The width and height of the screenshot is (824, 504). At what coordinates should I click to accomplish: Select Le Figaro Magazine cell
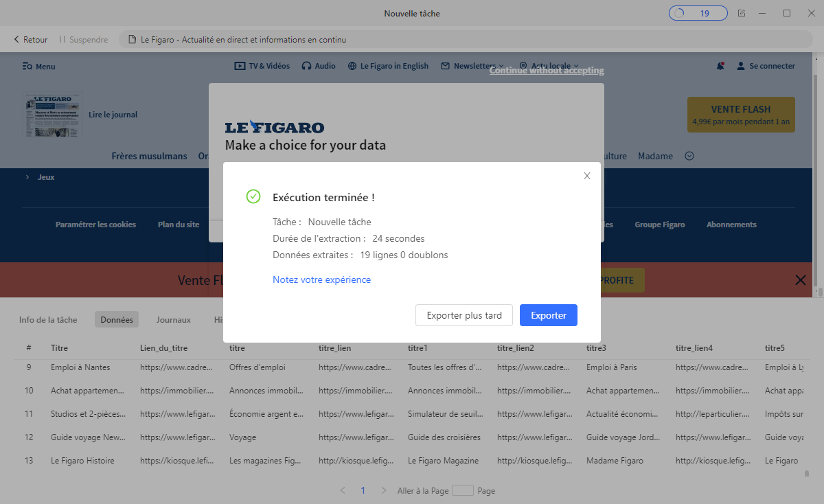coord(443,461)
